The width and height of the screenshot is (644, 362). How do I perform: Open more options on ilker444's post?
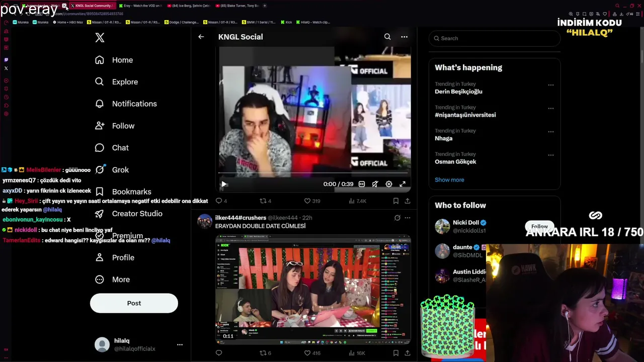pyautogui.click(x=408, y=218)
